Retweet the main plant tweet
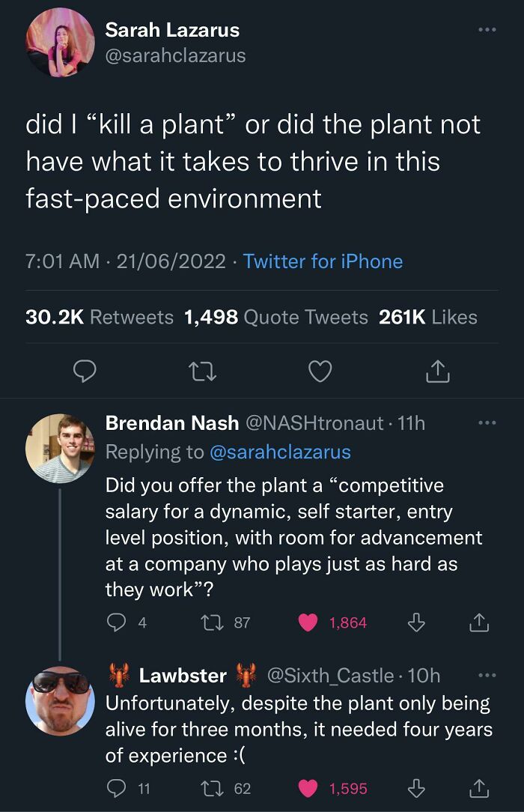This screenshot has height=812, width=524. point(203,371)
